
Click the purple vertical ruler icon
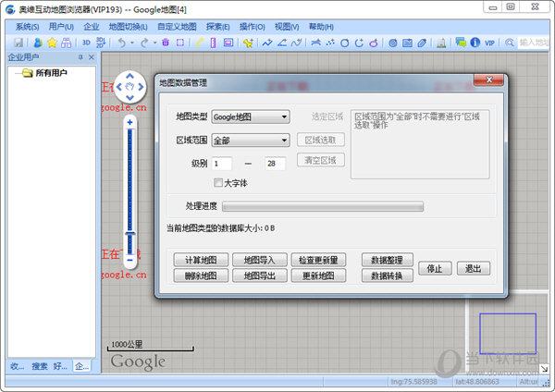click(213, 43)
